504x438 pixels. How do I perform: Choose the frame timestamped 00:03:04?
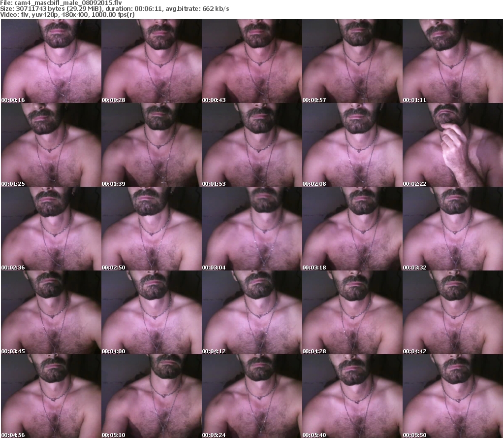point(252,229)
